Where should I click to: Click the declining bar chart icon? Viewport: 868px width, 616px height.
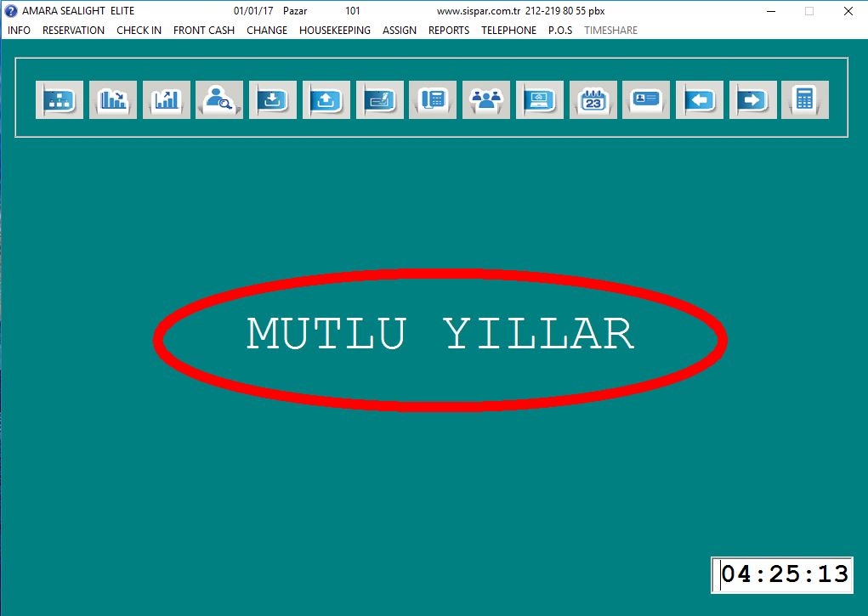tap(113, 100)
